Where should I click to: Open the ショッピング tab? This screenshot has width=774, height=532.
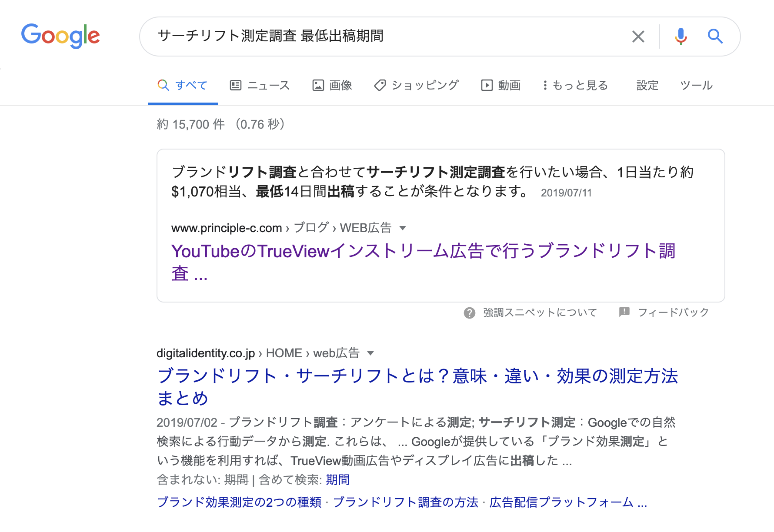417,85
